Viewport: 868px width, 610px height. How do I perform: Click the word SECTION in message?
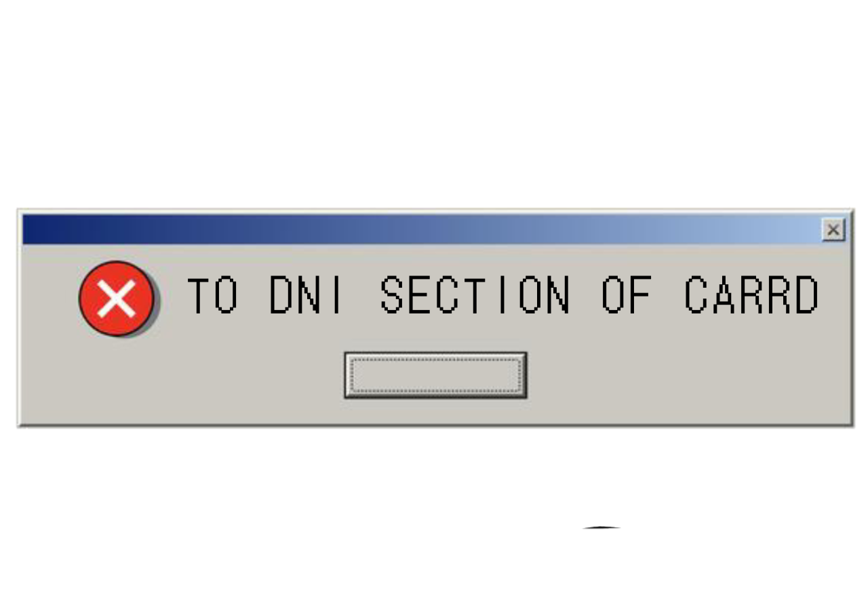click(475, 295)
